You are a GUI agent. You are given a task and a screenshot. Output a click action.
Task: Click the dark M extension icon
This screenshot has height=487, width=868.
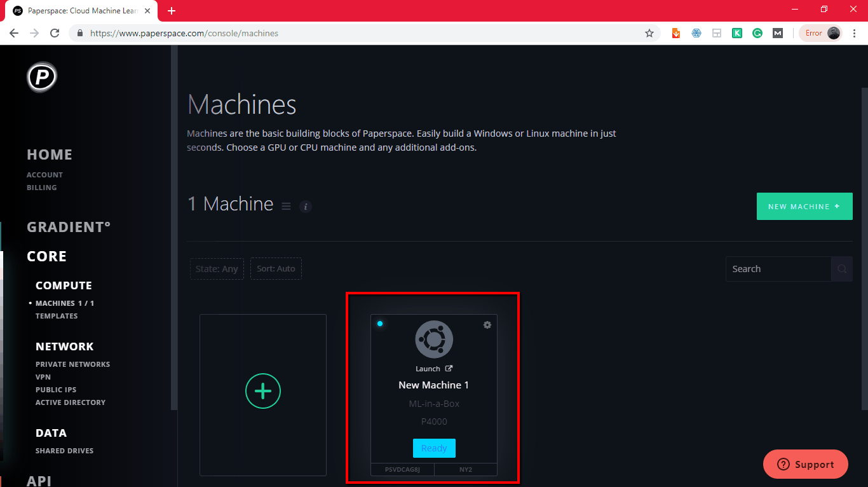(778, 33)
